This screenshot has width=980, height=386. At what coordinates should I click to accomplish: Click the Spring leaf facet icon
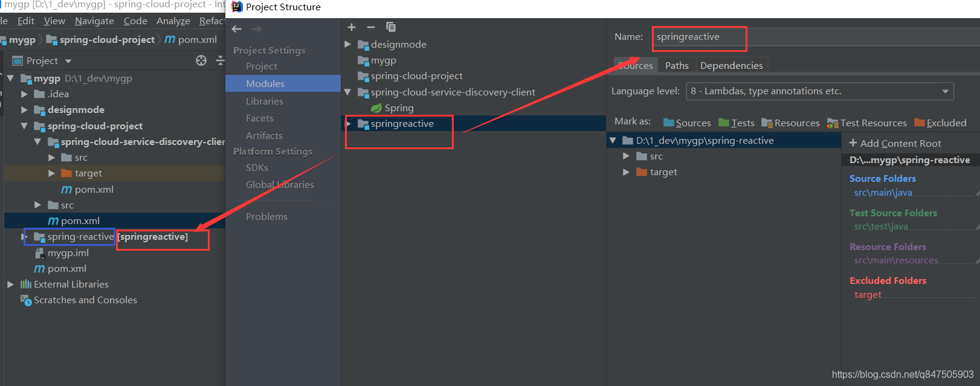point(376,108)
